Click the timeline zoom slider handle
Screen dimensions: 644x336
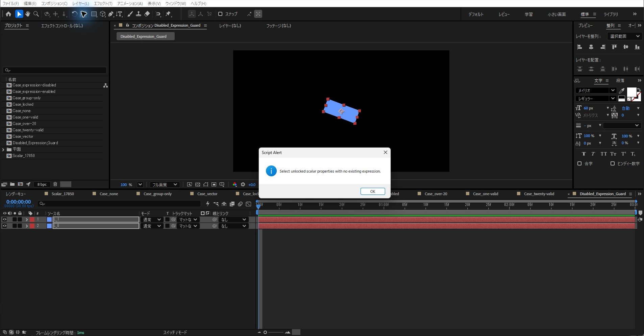pyautogui.click(x=265, y=332)
